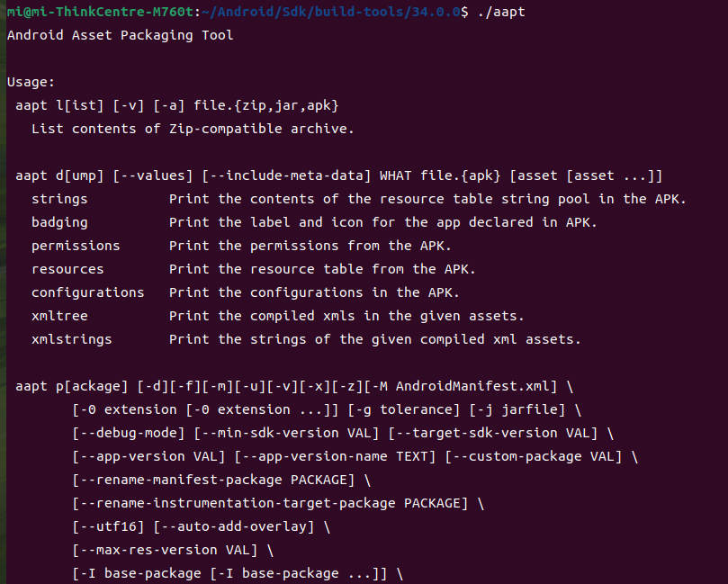
Task: Click the Android Asset Packaging Tool title line
Action: (x=120, y=35)
